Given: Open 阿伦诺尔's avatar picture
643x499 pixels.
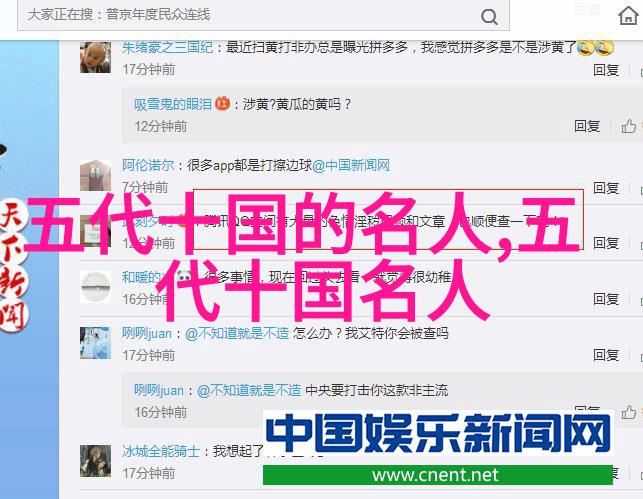Looking at the screenshot, I should (x=95, y=175).
